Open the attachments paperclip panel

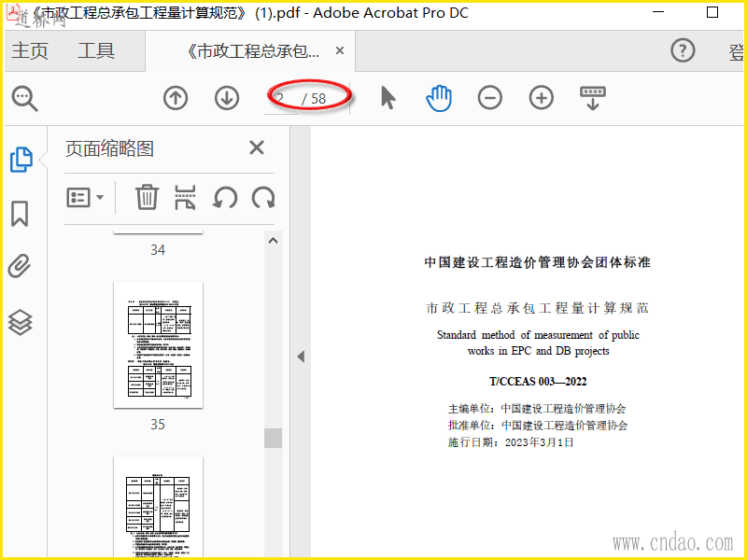click(20, 267)
